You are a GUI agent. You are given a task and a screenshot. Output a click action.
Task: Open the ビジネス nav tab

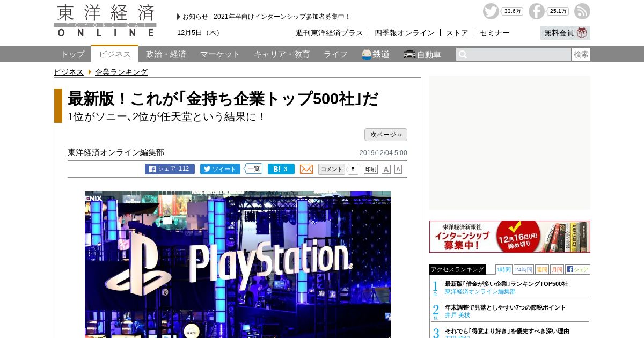point(115,54)
